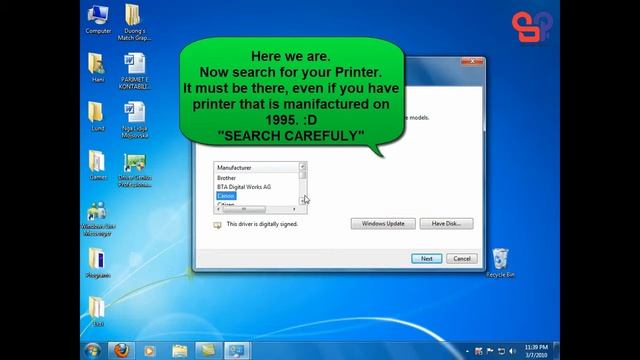
Task: Open the PARIMET E KONTABILI Word document
Action: pos(134,71)
